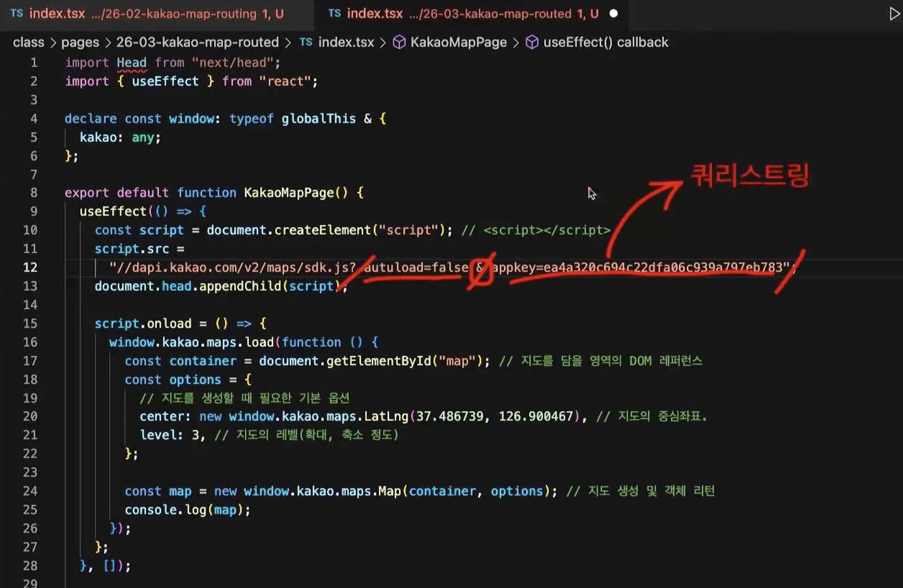Click the 'dapi.kakao.com' URL string on line 12

450,267
